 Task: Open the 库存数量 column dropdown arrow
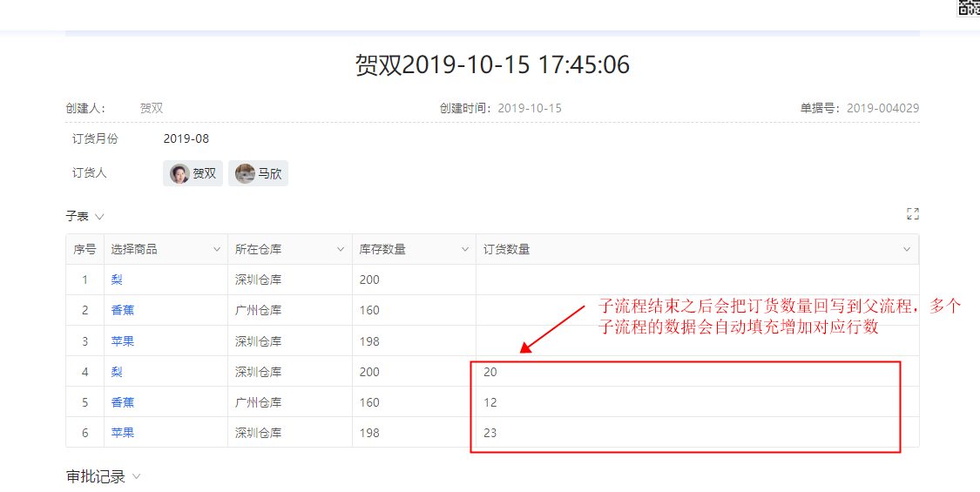click(x=465, y=249)
